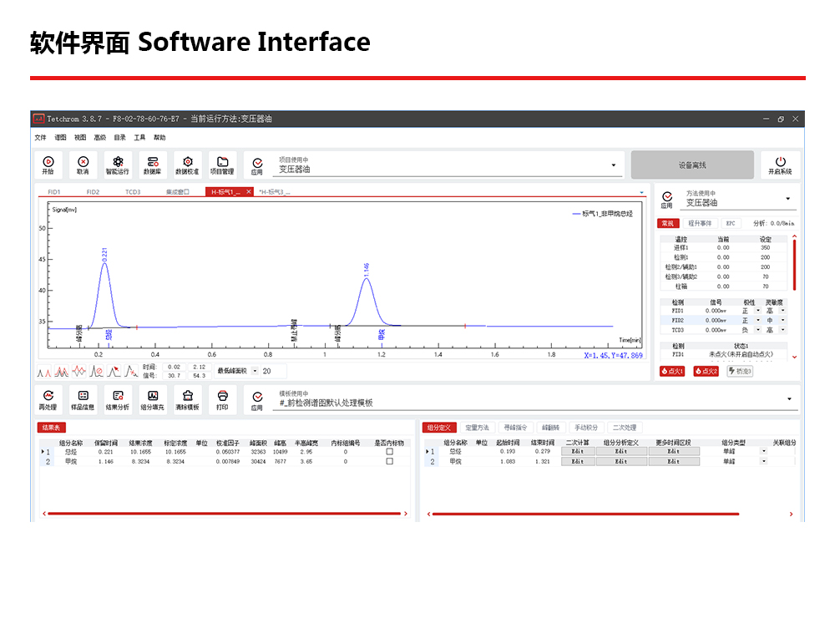Click the 点火1 ignition button
The width and height of the screenshot is (835, 644).
click(x=671, y=371)
